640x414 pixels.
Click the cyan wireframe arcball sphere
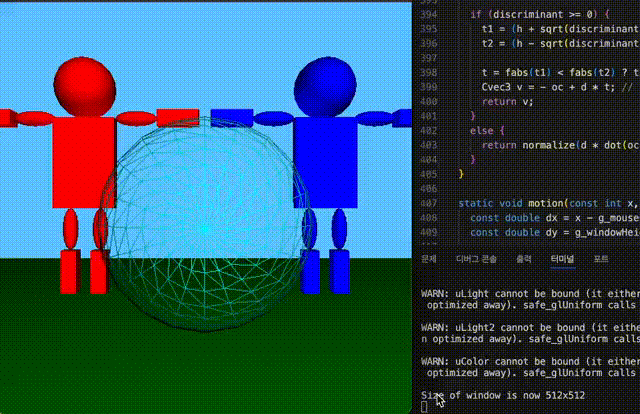click(x=205, y=224)
